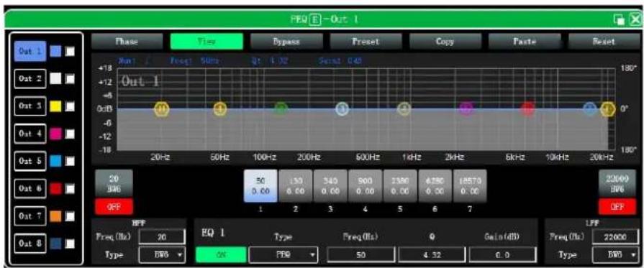Viewport: 644px width, 268px height.
Task: Open the HPF Type BW6 dropdown
Action: click(x=162, y=255)
